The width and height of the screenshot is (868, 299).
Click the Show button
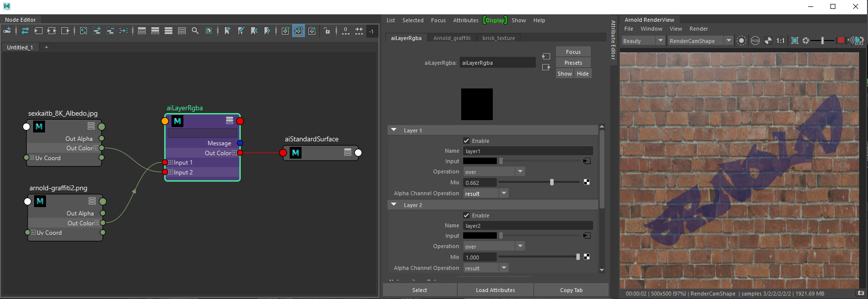point(564,74)
